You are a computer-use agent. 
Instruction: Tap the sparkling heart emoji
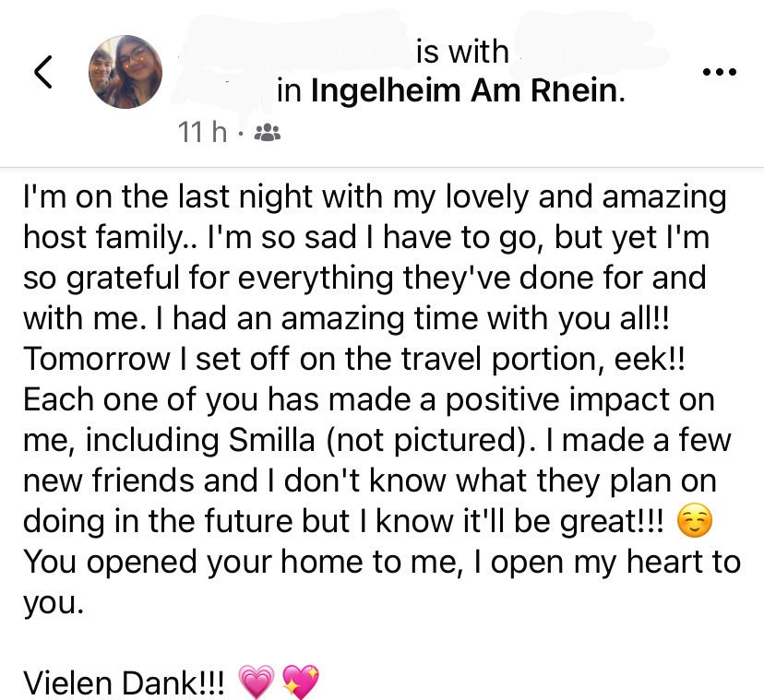pyautogui.click(x=301, y=682)
